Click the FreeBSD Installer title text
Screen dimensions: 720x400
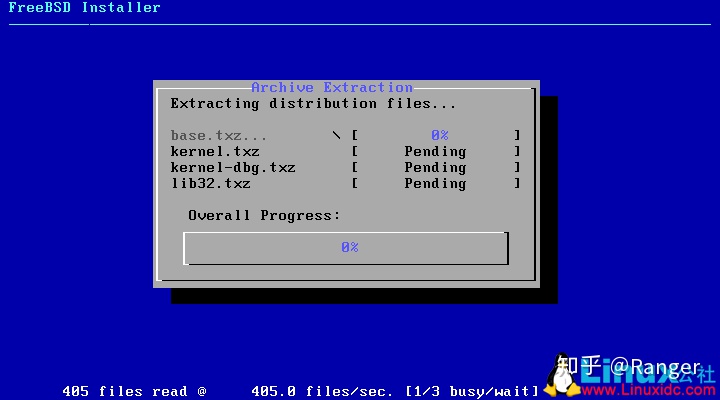pos(84,7)
